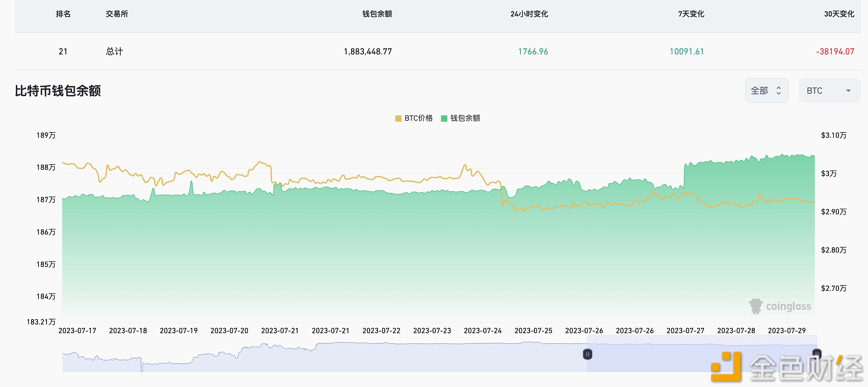Sort by 24小时变化 column header
868x387 pixels.
pyautogui.click(x=529, y=14)
